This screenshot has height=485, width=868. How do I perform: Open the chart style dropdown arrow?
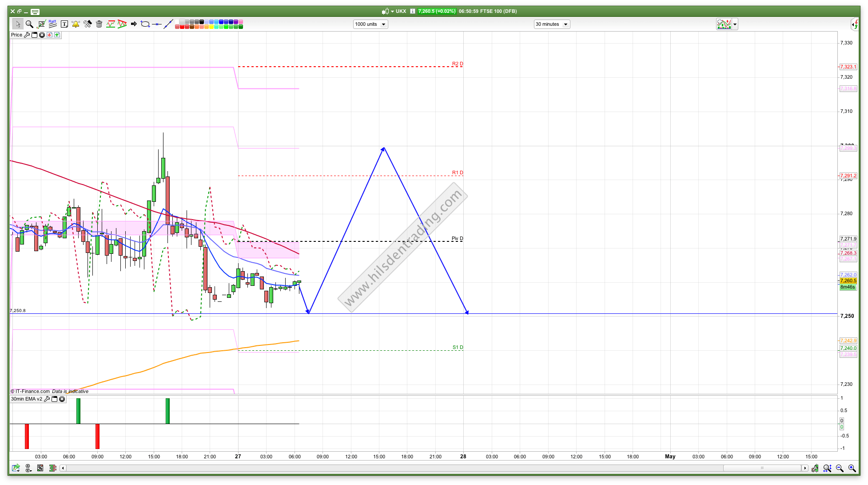(x=735, y=24)
